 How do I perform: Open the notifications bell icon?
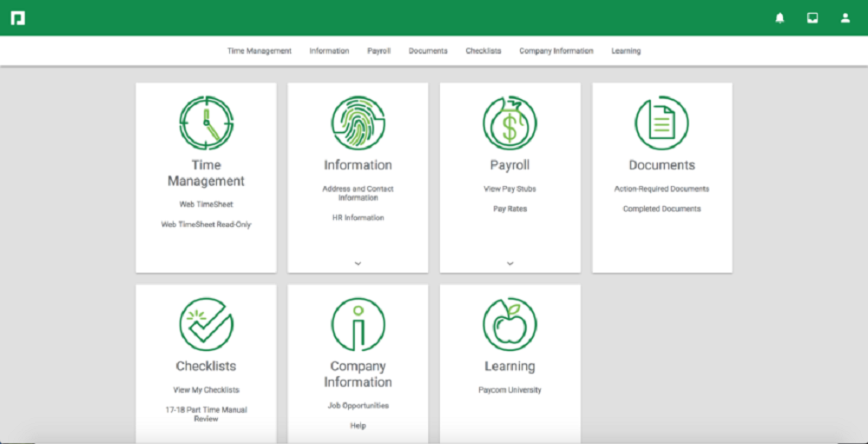779,18
